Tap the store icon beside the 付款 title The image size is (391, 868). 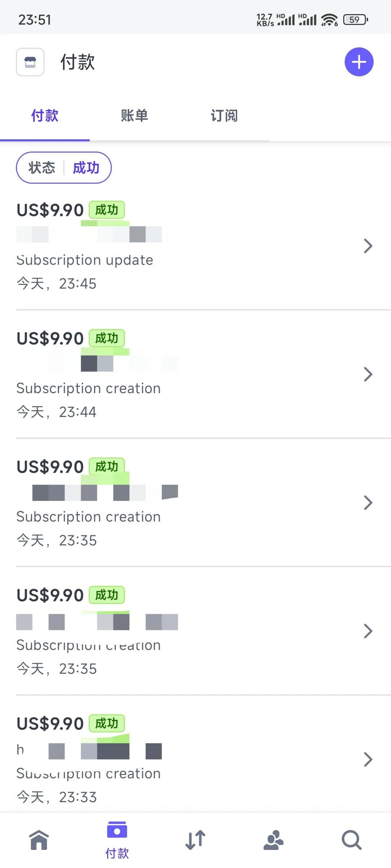30,62
